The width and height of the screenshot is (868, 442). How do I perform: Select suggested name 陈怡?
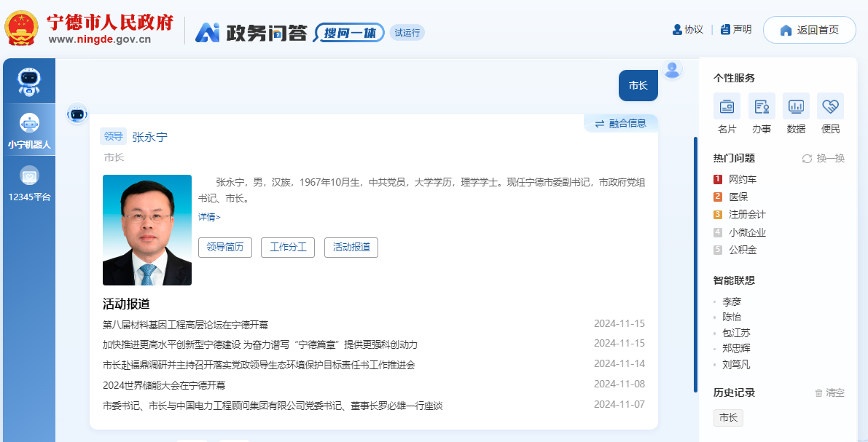[x=731, y=317]
